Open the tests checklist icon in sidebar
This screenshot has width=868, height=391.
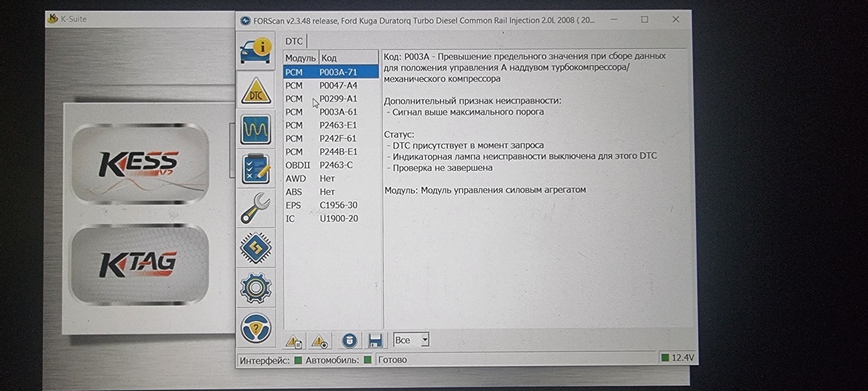[256, 168]
